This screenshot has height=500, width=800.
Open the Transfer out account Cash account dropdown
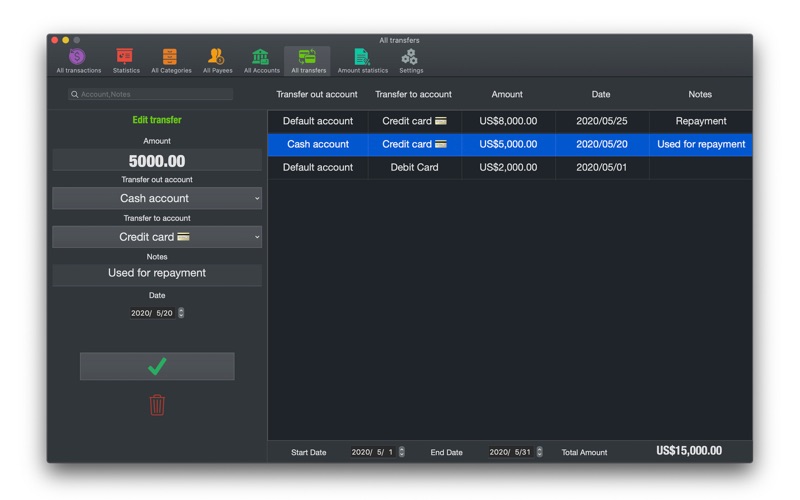(157, 198)
